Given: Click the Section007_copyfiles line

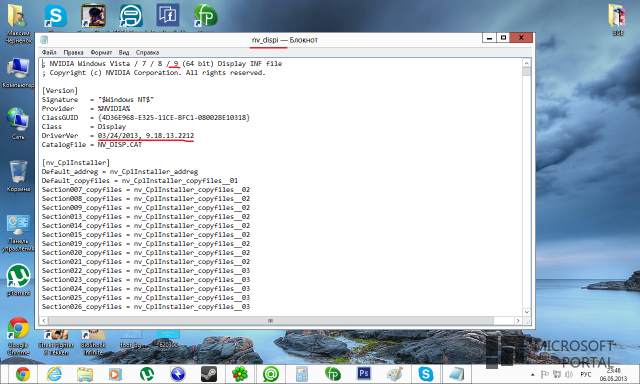Looking at the screenshot, I should click(x=146, y=189).
